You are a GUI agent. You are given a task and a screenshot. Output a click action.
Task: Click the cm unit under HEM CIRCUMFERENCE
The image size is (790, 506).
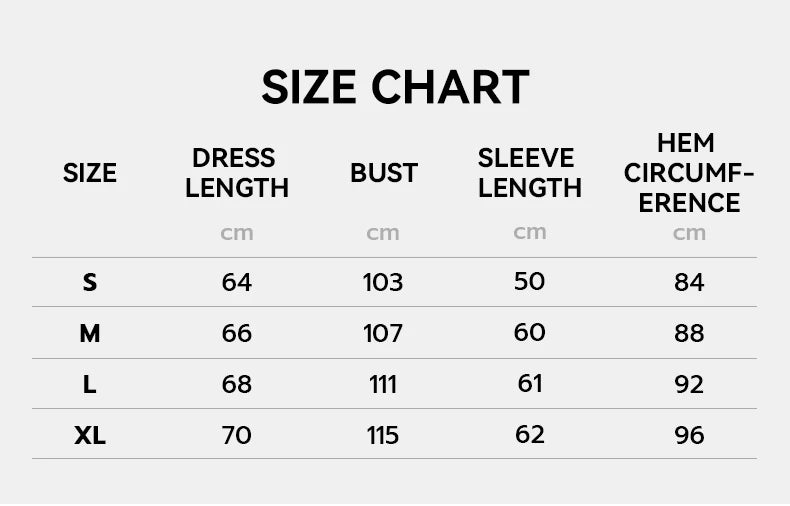point(689,233)
